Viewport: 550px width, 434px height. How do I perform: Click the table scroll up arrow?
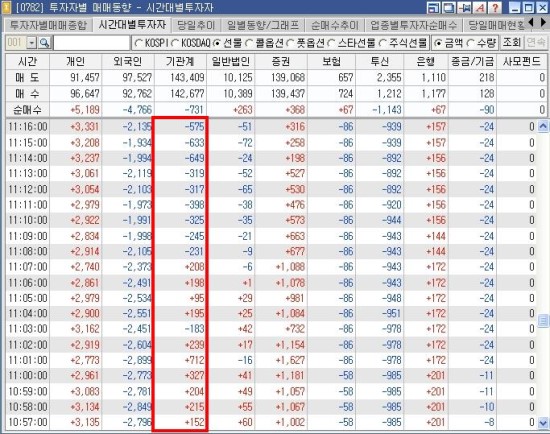tap(543, 126)
